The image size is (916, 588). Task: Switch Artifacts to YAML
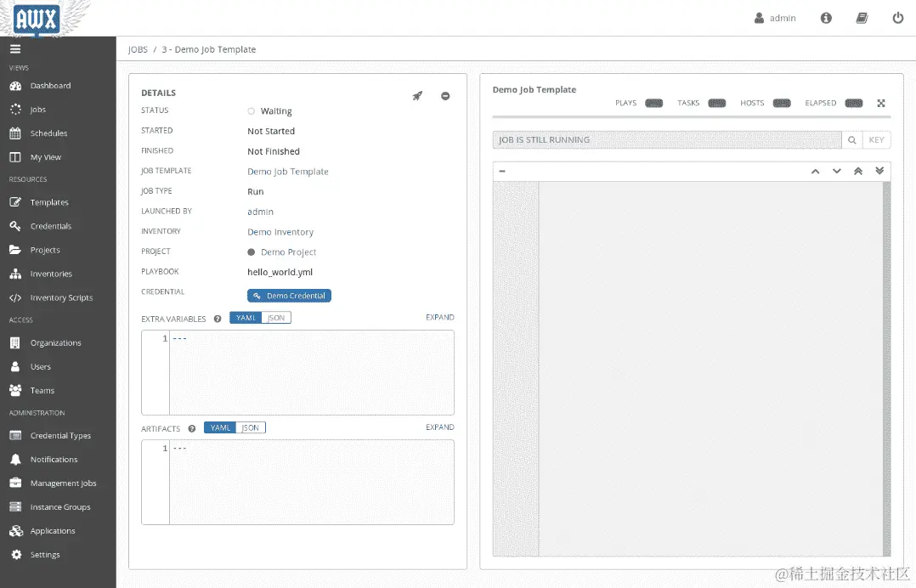click(220, 428)
